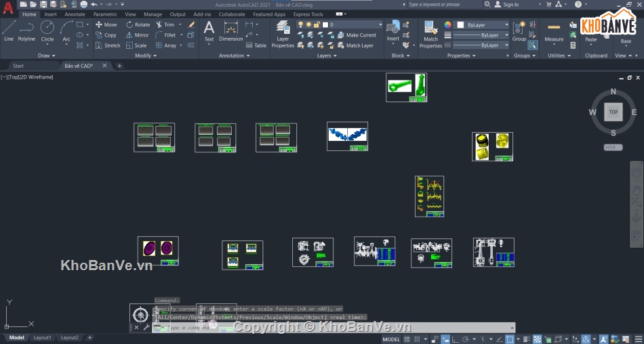The height and width of the screenshot is (344, 644).
Task: Select the Arc tool
Action: pos(66,31)
